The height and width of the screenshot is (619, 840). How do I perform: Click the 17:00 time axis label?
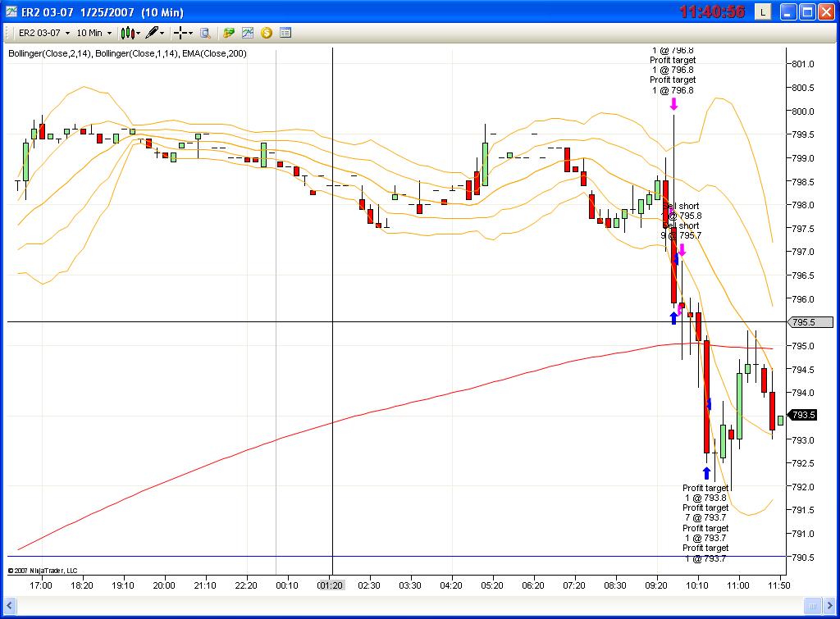click(41, 586)
